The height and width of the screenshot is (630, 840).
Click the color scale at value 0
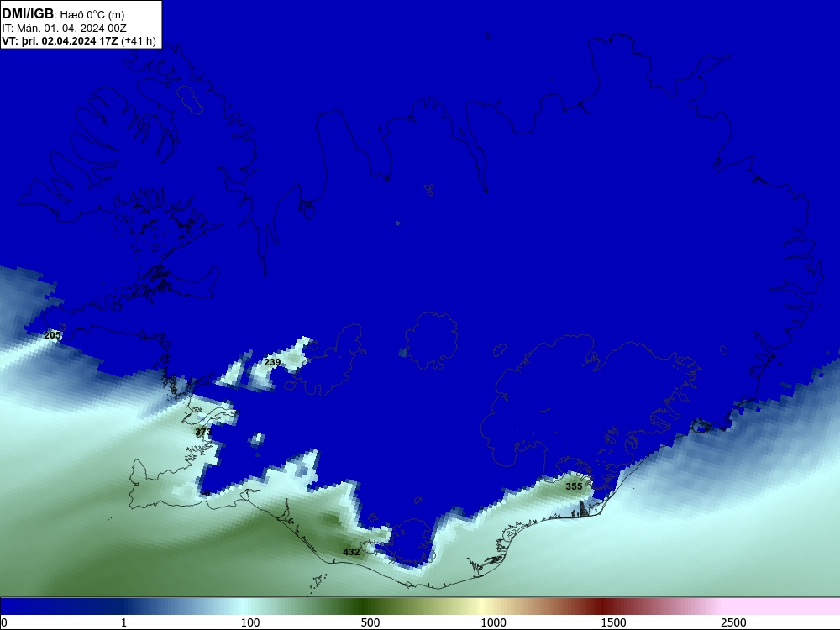pos(4,622)
